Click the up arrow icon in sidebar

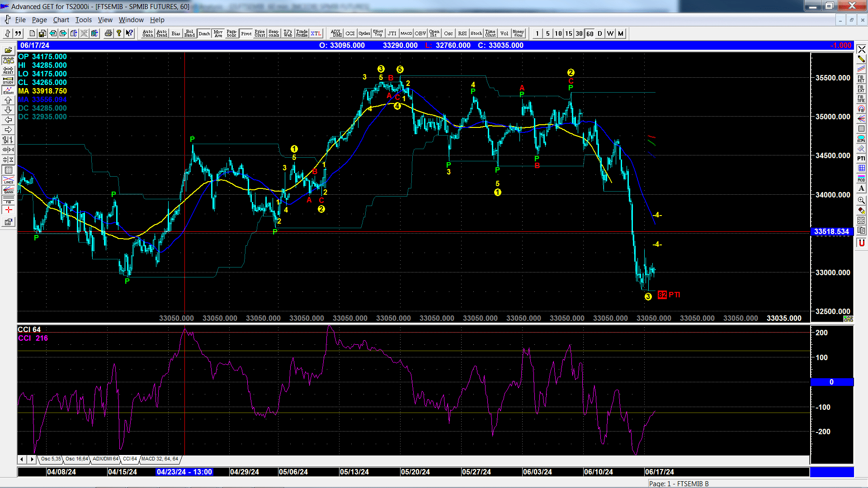(x=8, y=100)
